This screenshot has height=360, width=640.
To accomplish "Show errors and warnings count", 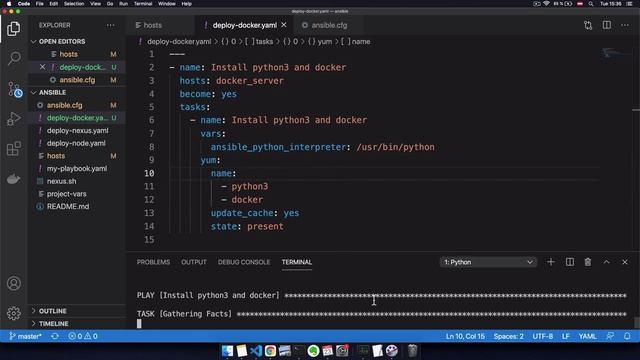I will click(83, 336).
